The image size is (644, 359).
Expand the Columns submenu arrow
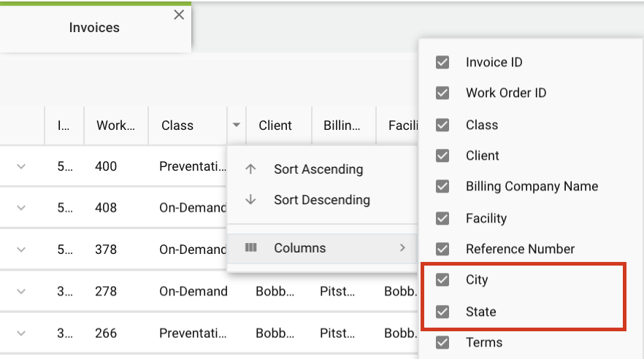(x=402, y=248)
